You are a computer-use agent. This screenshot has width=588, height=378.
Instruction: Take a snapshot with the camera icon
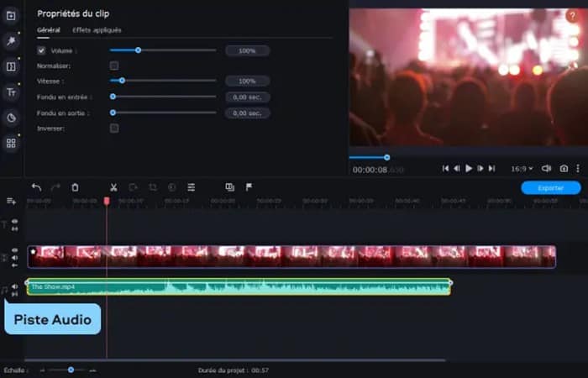pyautogui.click(x=564, y=169)
